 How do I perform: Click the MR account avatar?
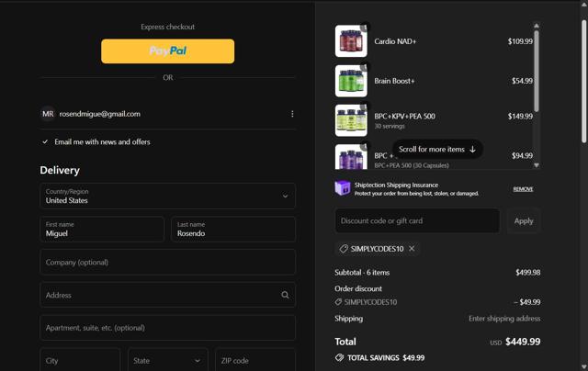(x=48, y=114)
